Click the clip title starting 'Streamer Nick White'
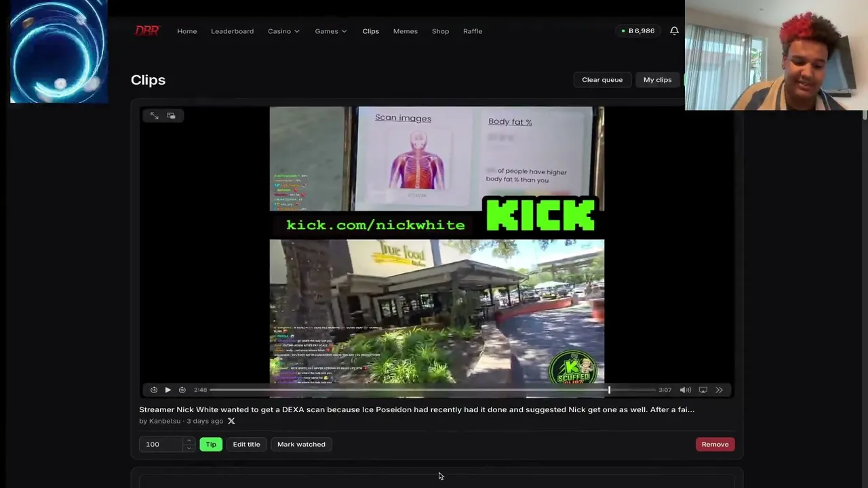This screenshot has width=868, height=488. click(x=416, y=409)
